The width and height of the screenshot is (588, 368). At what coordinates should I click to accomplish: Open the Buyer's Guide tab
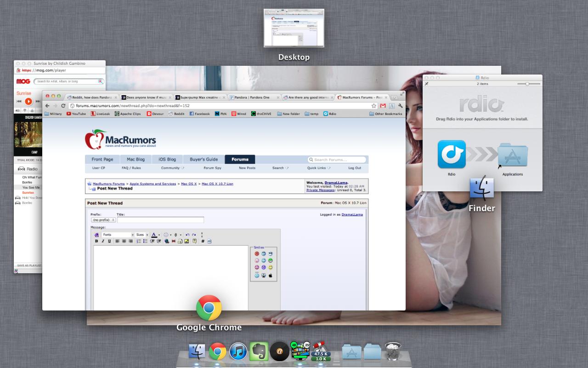click(x=204, y=160)
